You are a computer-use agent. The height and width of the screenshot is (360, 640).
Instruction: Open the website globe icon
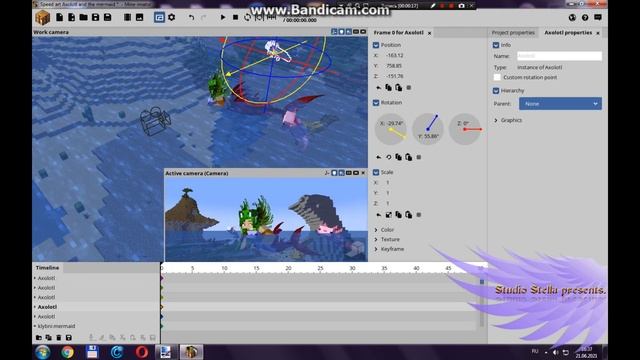[x=572, y=18]
